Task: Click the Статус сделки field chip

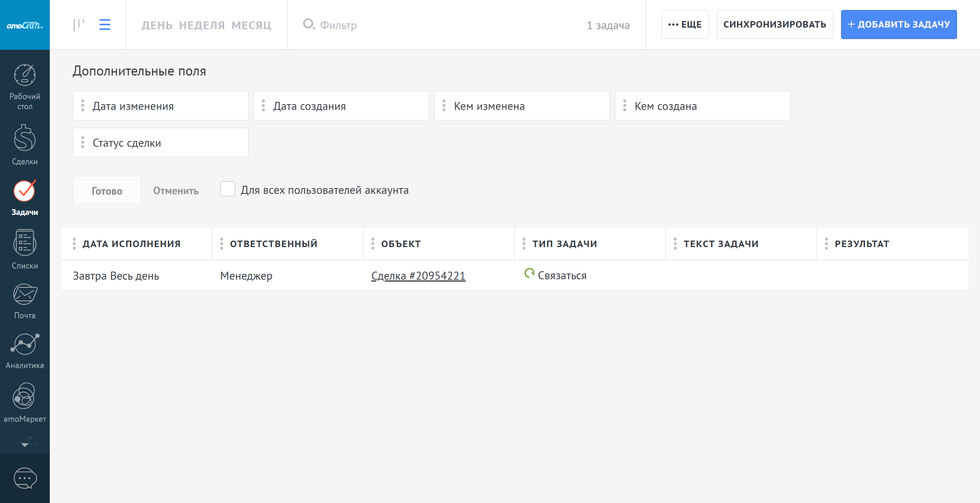Action: [x=161, y=143]
